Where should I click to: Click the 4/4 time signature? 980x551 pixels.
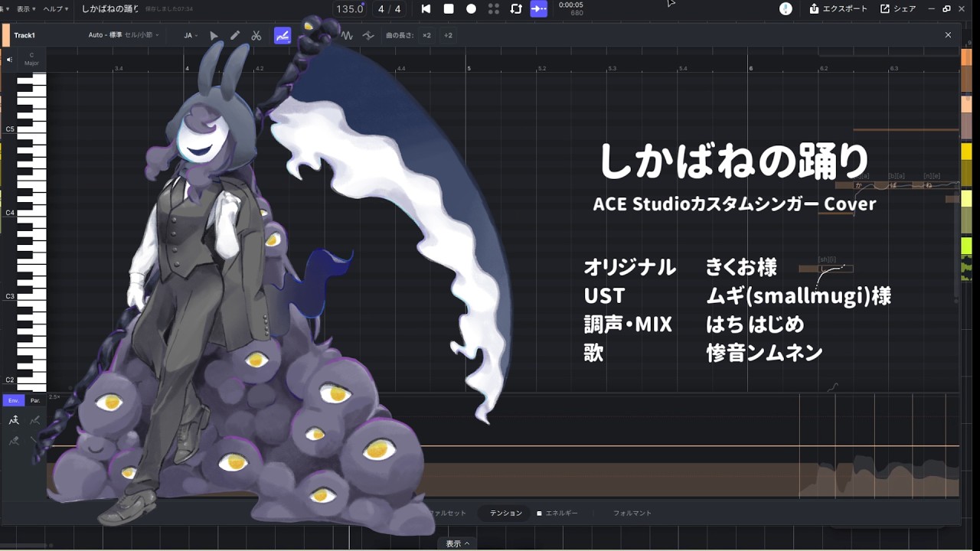click(390, 8)
